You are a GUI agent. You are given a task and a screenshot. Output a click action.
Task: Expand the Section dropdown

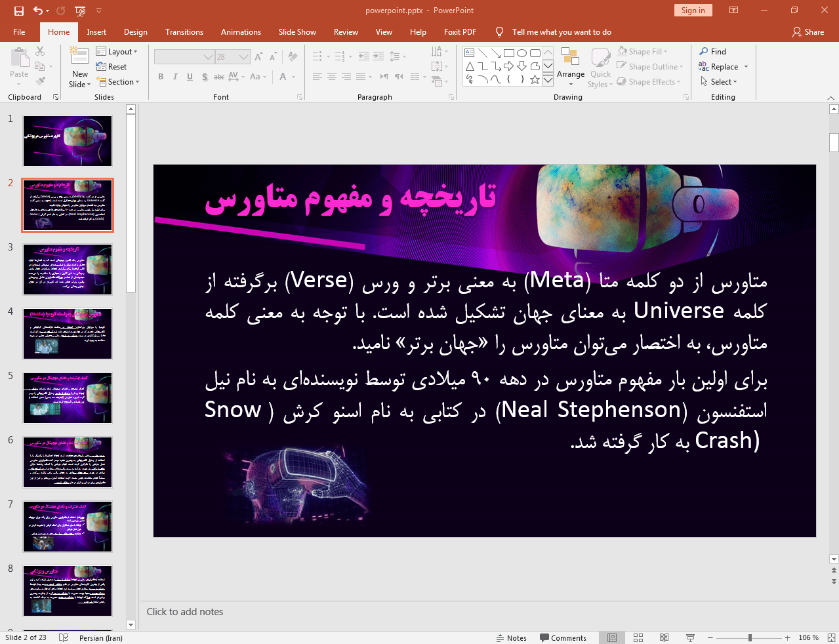point(118,82)
